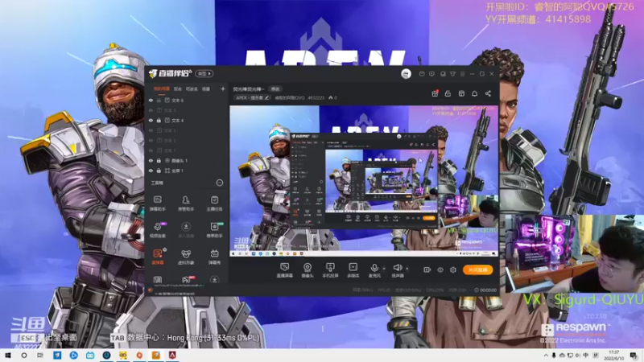Add a 手机投屏 phone cast source
Screen dimensions: 644x362
tap(330, 270)
